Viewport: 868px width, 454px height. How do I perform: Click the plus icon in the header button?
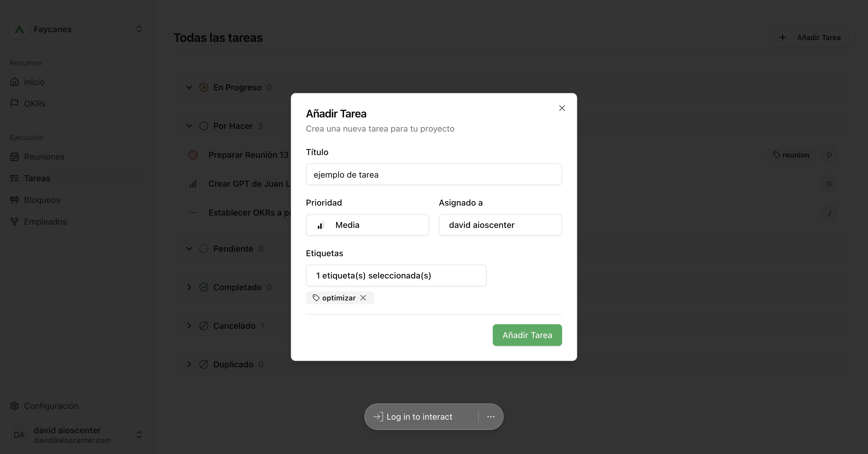[783, 37]
